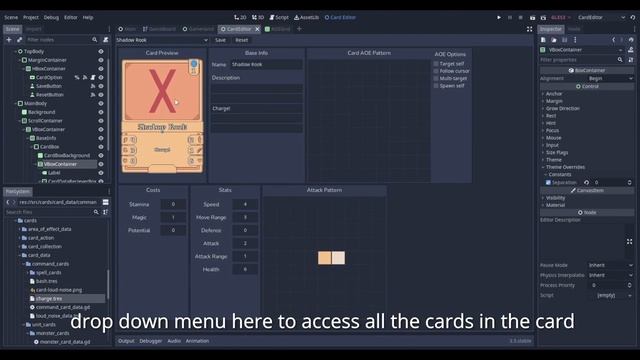Open the Shadow Rook card dropdown

coord(162,40)
